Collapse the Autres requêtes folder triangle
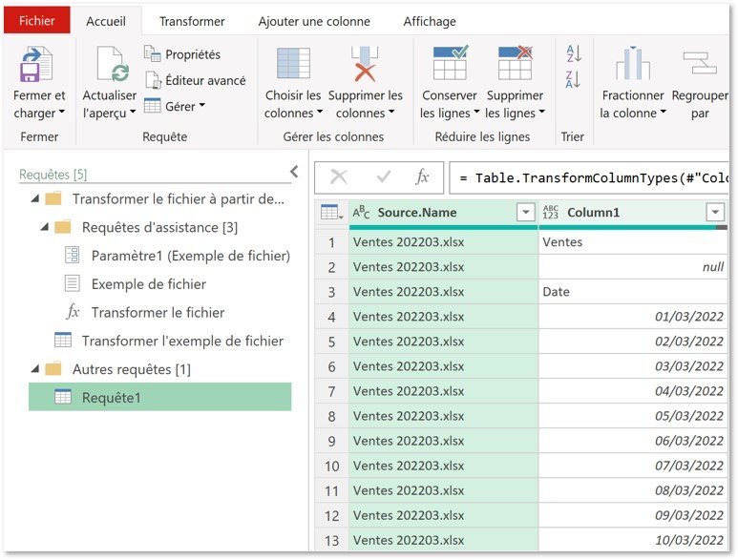This screenshot has height=560, width=738. click(35, 369)
